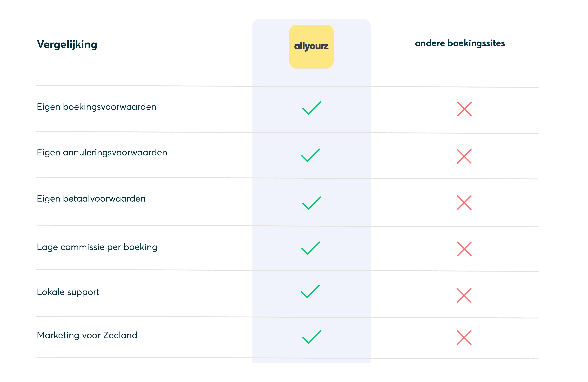Click green checkmark for Lage commissie per boeking
Viewport: 588px width, 382px height.
(x=311, y=248)
